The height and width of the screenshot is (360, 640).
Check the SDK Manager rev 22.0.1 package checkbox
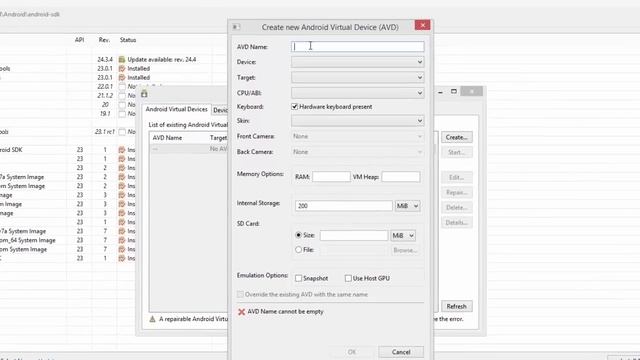click(x=122, y=87)
